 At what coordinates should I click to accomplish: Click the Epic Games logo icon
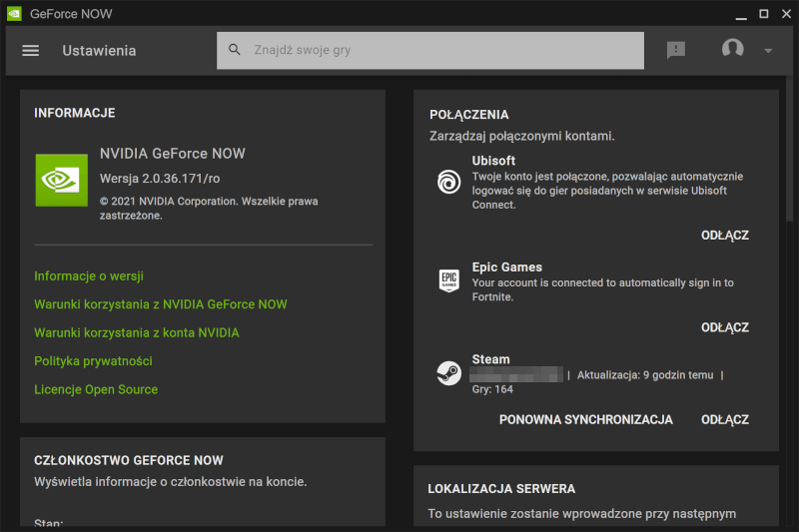click(448, 281)
